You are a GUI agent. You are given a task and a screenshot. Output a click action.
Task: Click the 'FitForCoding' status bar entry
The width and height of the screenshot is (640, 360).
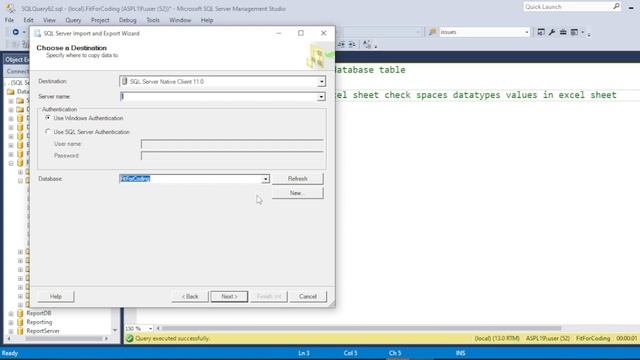pyautogui.click(x=593, y=338)
